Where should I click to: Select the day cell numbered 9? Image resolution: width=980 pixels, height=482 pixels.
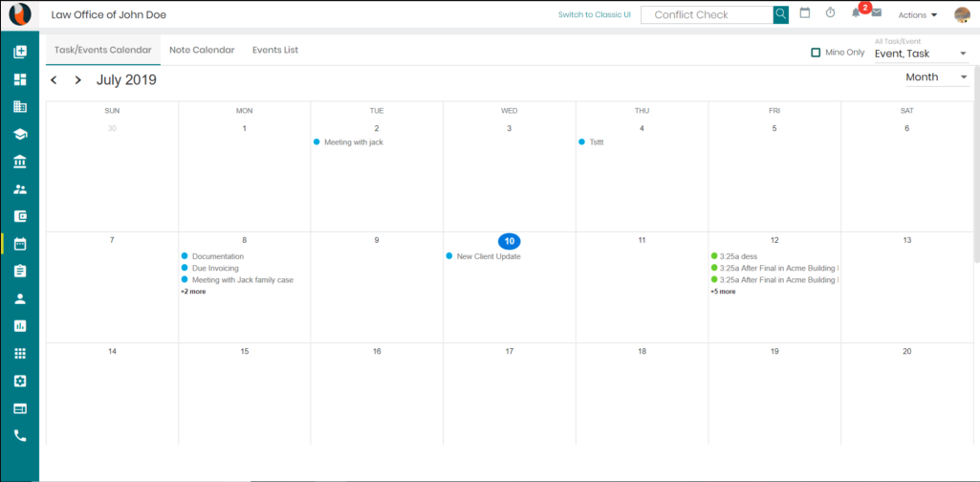click(x=377, y=288)
